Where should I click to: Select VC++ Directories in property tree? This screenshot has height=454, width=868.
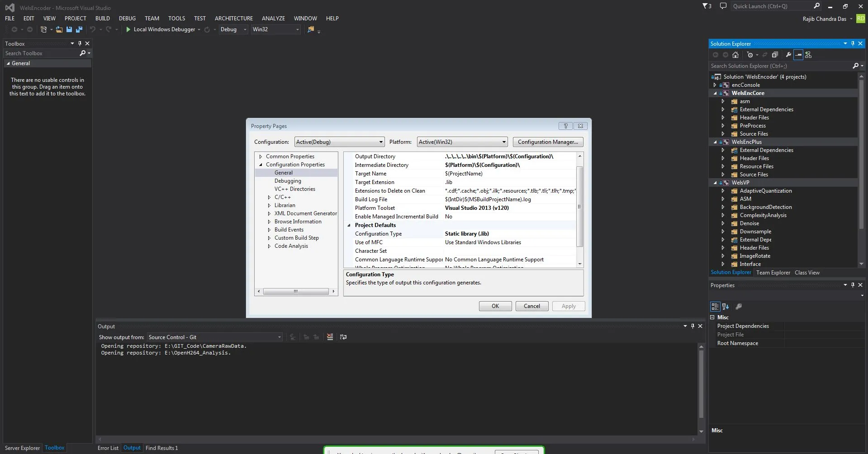click(x=295, y=189)
